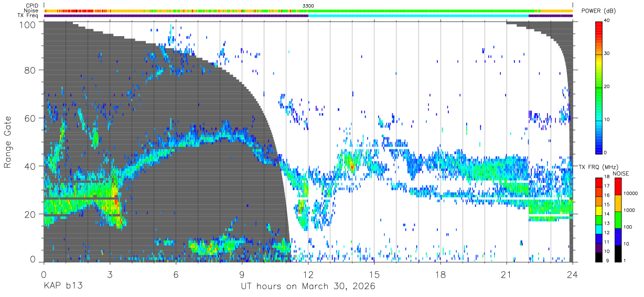The image size is (644, 297).
Task: Click range gate axis label 80
Action: pyautogui.click(x=30, y=70)
